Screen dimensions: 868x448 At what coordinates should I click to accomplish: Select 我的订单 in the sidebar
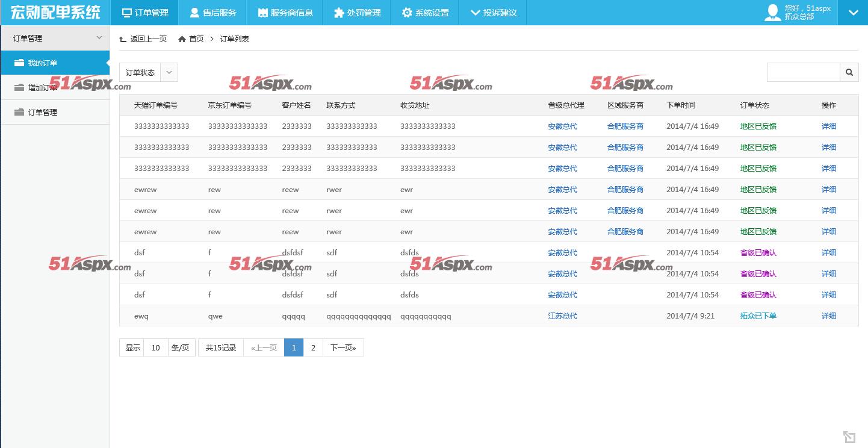click(55, 63)
